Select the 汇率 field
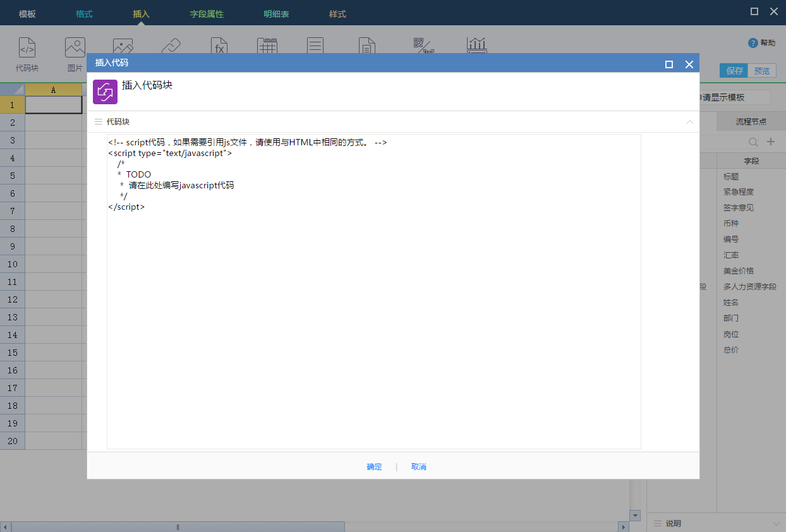The width and height of the screenshot is (786, 532). pyautogui.click(x=731, y=255)
